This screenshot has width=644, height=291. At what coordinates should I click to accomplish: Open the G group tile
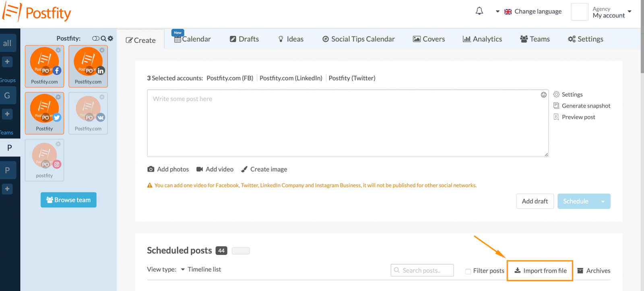(x=7, y=96)
